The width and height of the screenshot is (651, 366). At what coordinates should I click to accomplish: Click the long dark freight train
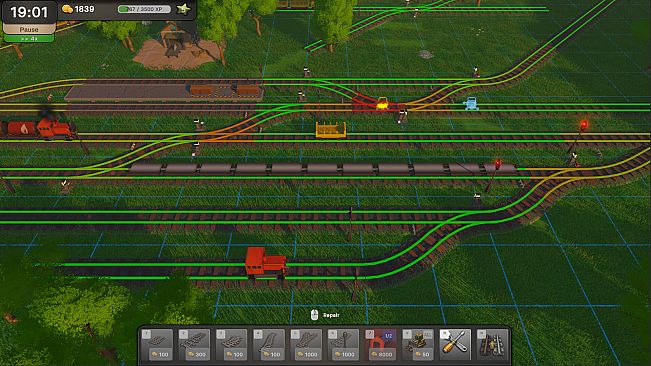point(323,168)
